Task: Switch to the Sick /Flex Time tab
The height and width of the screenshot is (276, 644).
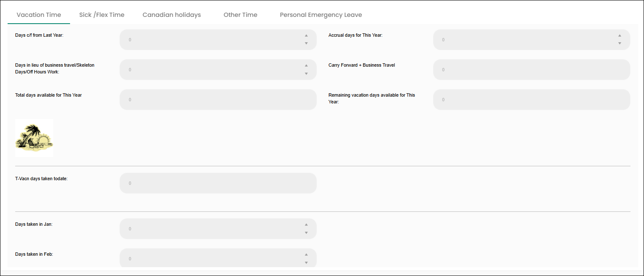Action: (x=102, y=15)
